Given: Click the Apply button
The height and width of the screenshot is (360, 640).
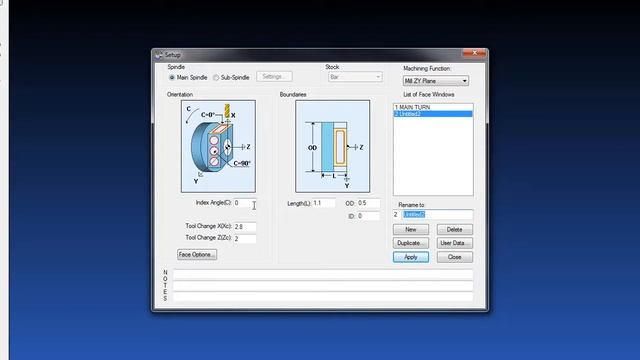Looking at the screenshot, I should coord(411,257).
